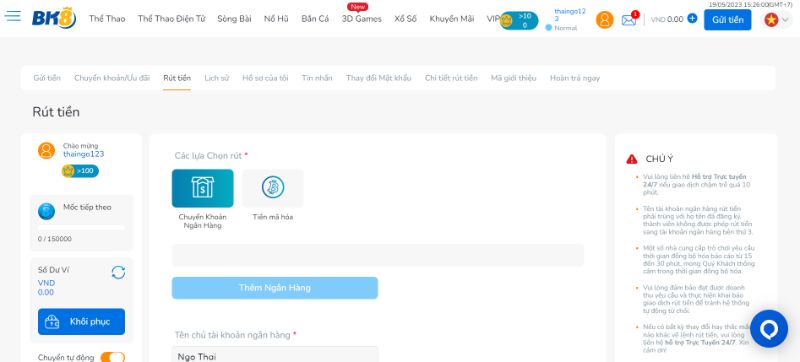This screenshot has height=362, width=800.
Task: Click the Normal status label in header
Action: pyautogui.click(x=565, y=28)
